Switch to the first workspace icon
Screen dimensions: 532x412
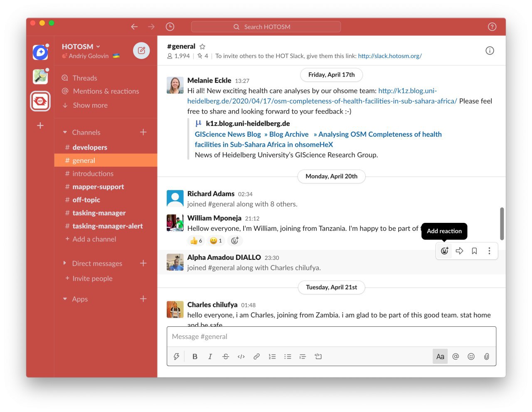tap(40, 52)
